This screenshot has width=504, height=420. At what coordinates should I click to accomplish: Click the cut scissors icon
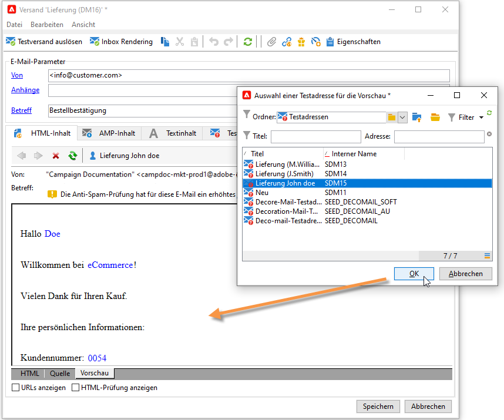tap(180, 42)
